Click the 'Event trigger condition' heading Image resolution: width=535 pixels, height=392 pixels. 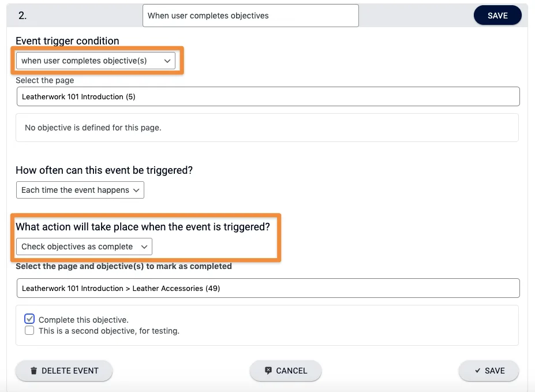pos(68,41)
